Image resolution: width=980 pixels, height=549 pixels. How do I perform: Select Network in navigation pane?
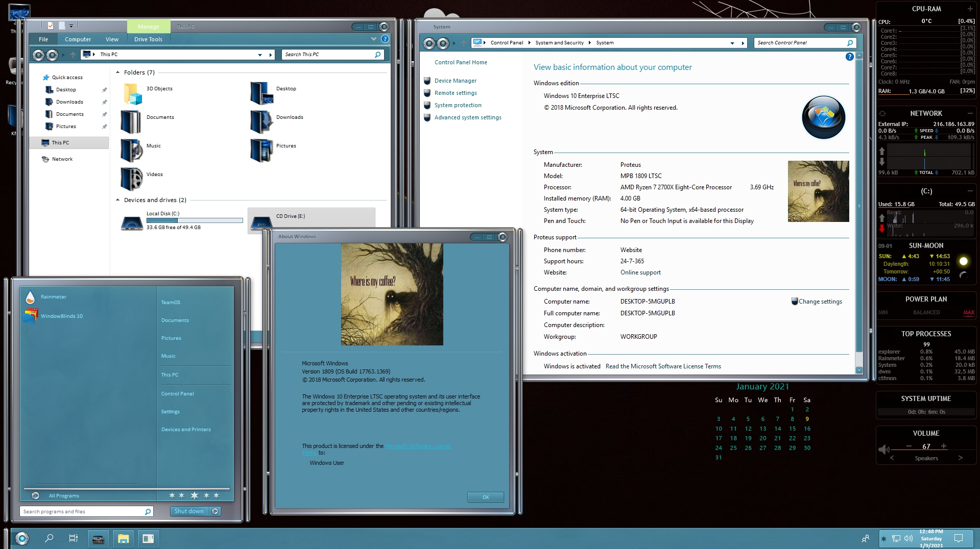pos(62,159)
